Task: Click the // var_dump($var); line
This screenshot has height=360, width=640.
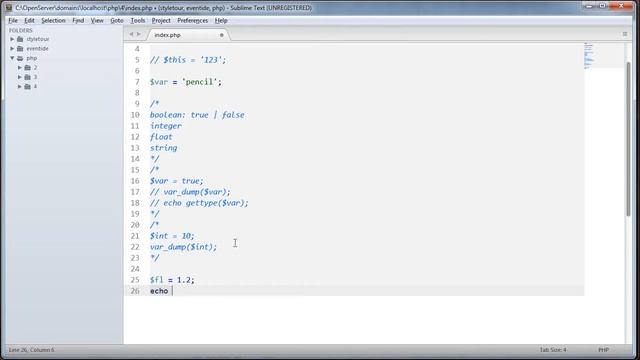Action: 190,192
